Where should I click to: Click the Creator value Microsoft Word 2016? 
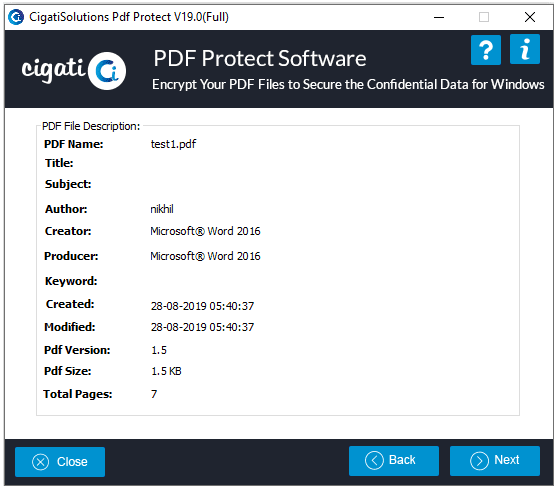(x=205, y=231)
